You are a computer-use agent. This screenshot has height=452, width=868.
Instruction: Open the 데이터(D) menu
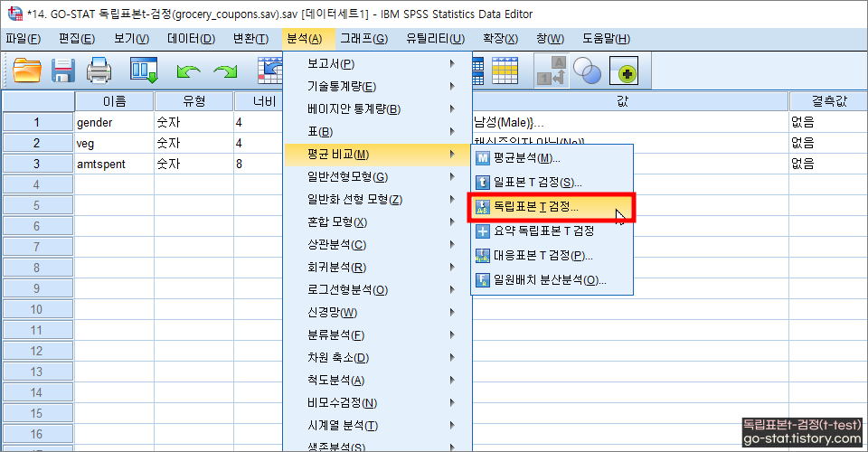click(x=191, y=39)
